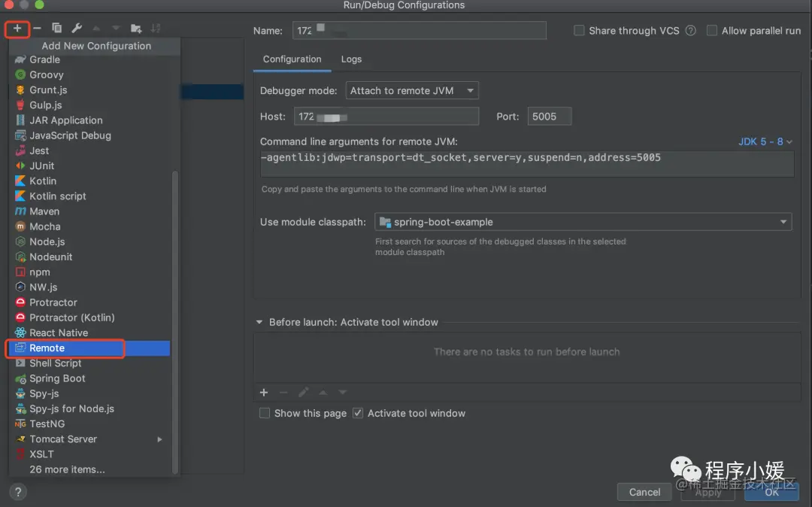Click the move up arrow in configurations toolbar
Screen dimensions: 812x507
pyautogui.click(x=96, y=29)
